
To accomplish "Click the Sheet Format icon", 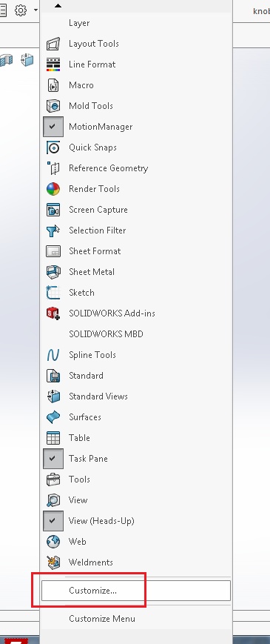I will (x=53, y=251).
